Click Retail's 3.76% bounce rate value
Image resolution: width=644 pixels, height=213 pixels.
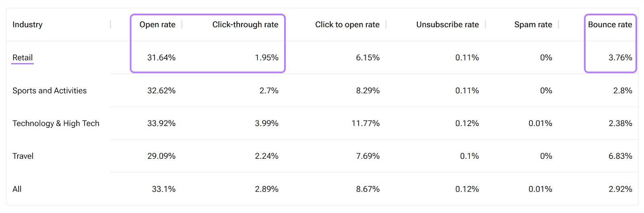click(x=620, y=57)
